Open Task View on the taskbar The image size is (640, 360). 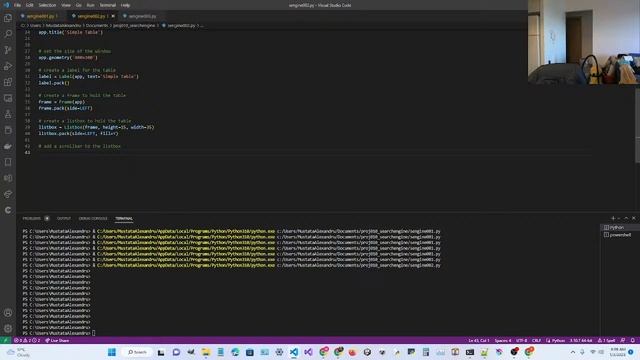click(161, 352)
